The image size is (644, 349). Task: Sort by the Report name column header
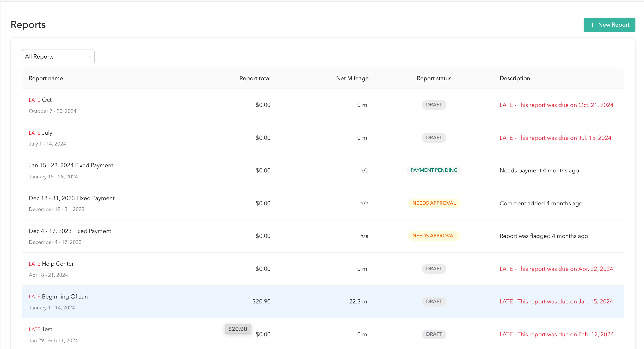click(x=46, y=78)
